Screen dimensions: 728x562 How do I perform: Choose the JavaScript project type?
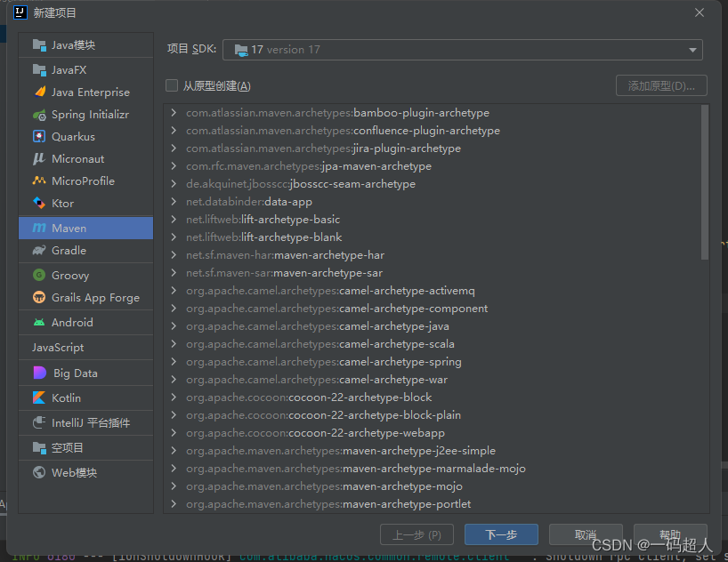point(86,347)
